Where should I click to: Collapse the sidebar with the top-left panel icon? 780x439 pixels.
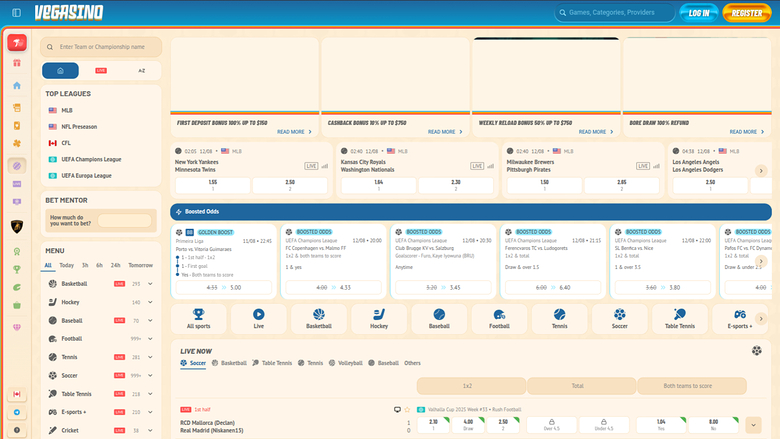pyautogui.click(x=17, y=13)
